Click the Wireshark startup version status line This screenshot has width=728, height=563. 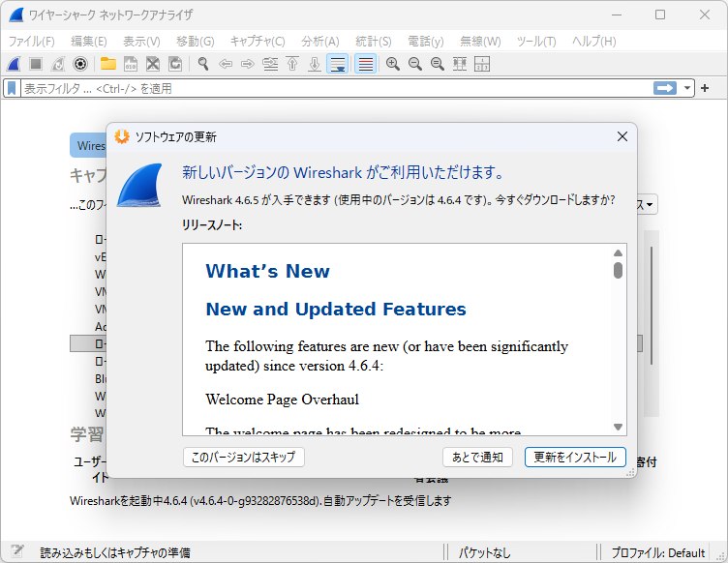pos(260,500)
